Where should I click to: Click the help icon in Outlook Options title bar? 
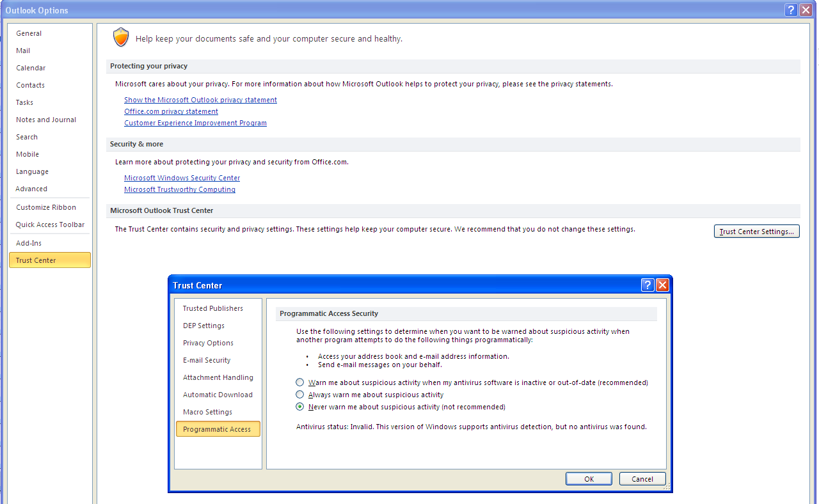click(x=791, y=10)
